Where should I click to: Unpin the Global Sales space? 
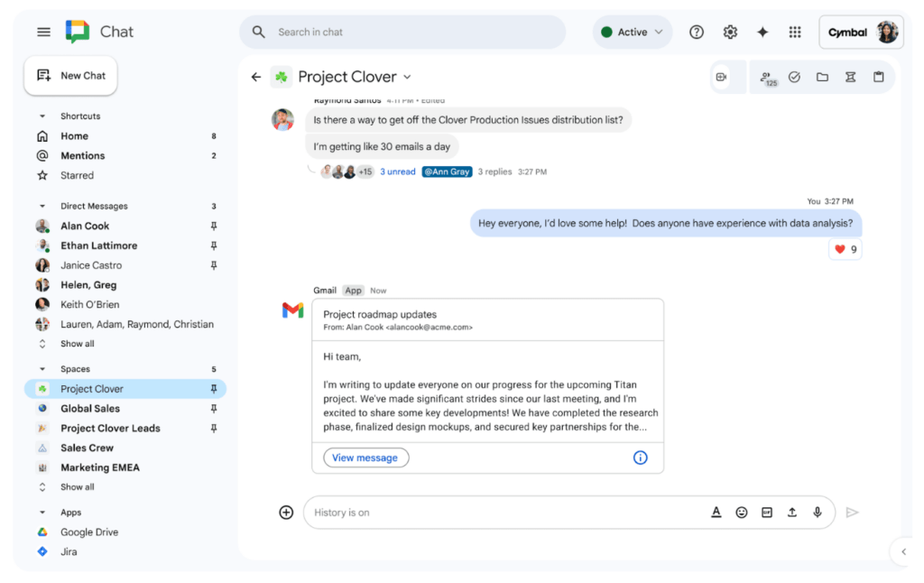(214, 409)
